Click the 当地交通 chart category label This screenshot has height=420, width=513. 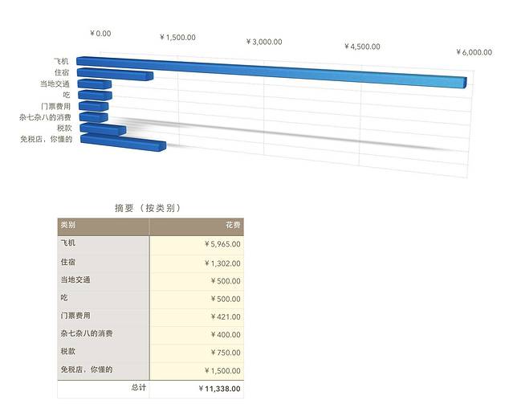pos(55,84)
